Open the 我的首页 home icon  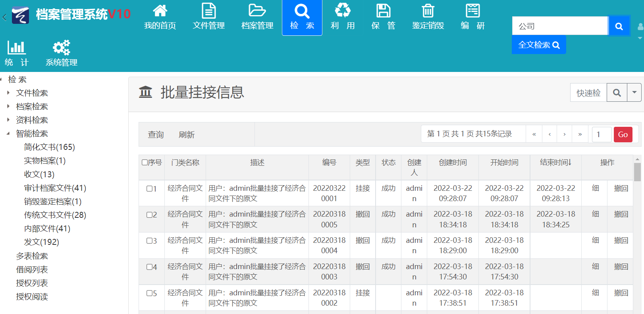coord(160,11)
